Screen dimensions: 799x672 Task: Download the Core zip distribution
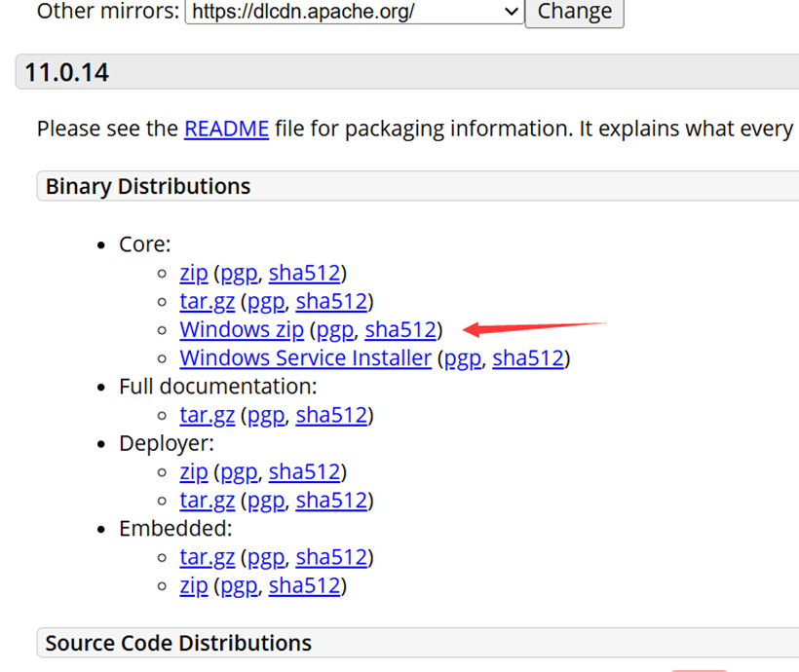(x=194, y=274)
